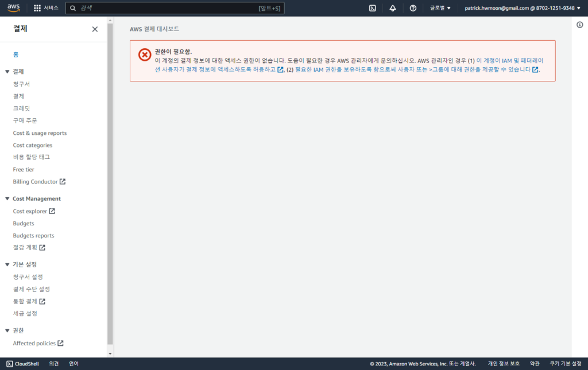Image resolution: width=588 pixels, height=370 pixels.
Task: Open Budgets reports sidebar item
Action: (33, 236)
